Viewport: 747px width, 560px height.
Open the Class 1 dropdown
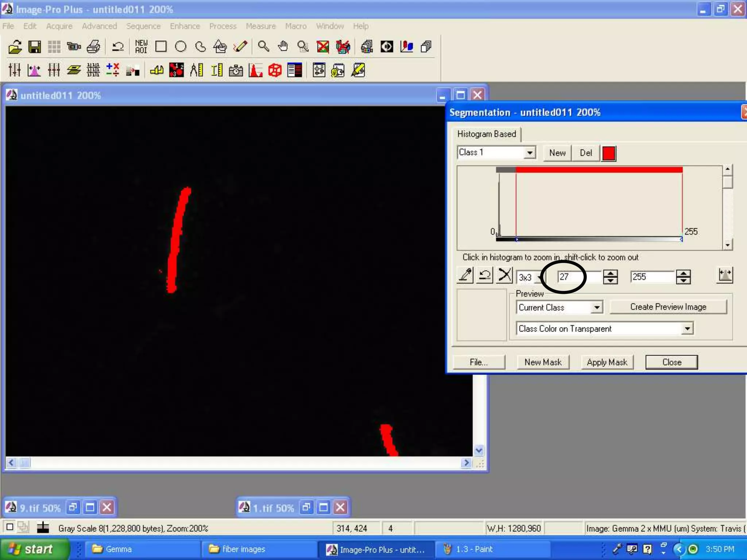pos(530,152)
